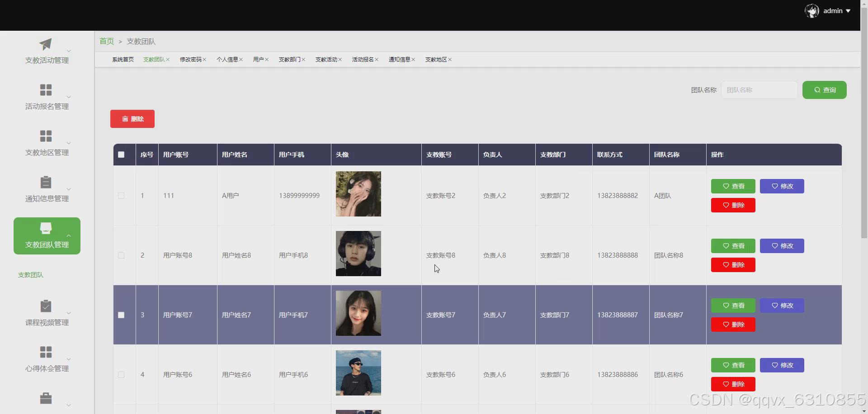The height and width of the screenshot is (414, 868).
Task: Click 查看 for row 团队名称8
Action: click(x=733, y=246)
